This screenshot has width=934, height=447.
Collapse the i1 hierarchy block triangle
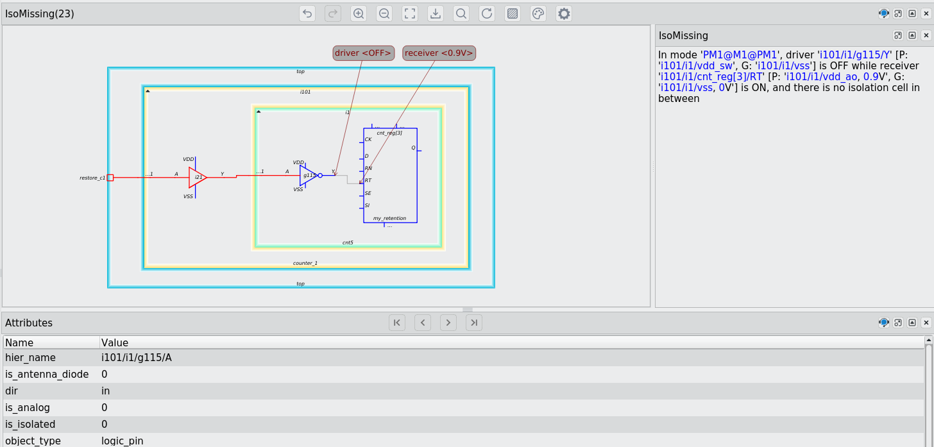point(259,111)
